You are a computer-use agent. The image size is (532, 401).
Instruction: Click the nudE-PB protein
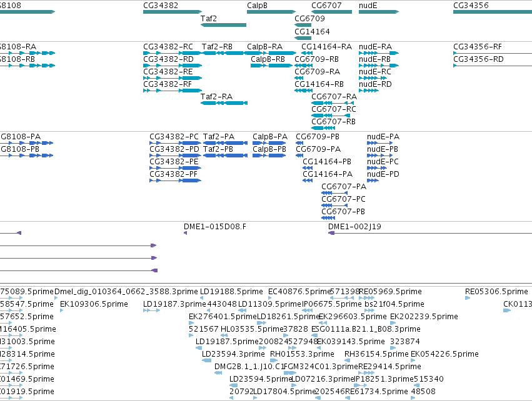click(383, 149)
